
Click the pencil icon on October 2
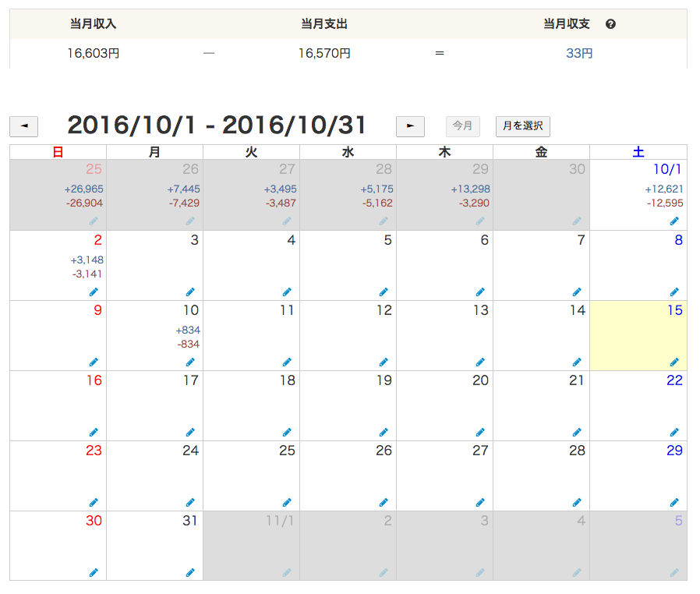pyautogui.click(x=94, y=291)
